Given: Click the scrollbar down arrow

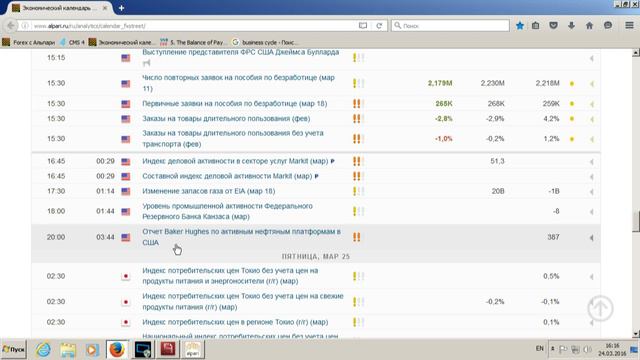Looking at the screenshot, I should [x=636, y=334].
